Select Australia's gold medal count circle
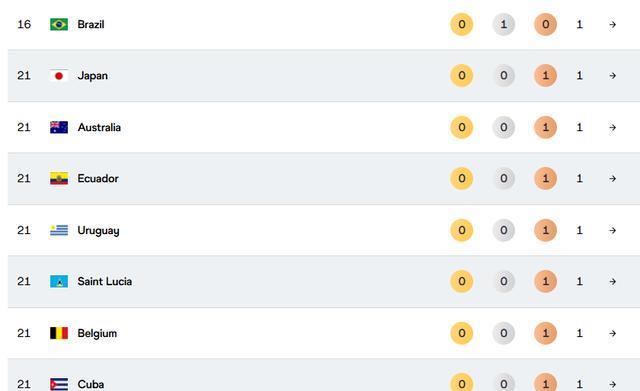Screen dimensions: 640x391 click(462, 127)
